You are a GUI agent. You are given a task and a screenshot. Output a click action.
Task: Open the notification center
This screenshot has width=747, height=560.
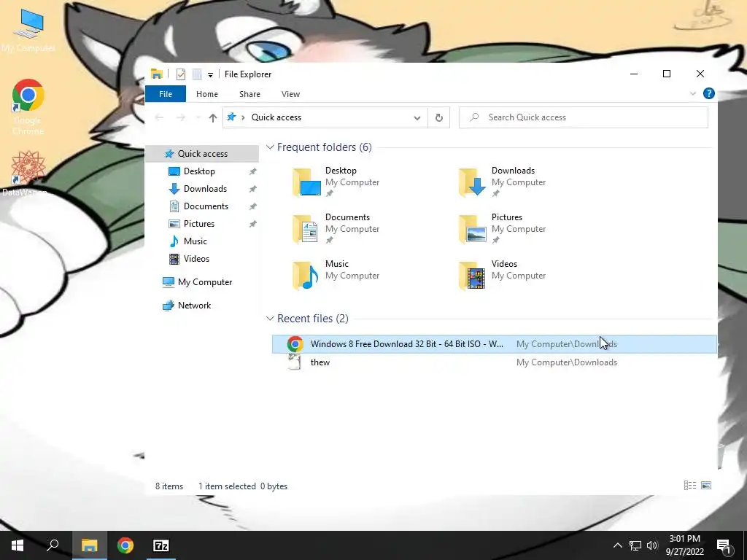pos(724,545)
